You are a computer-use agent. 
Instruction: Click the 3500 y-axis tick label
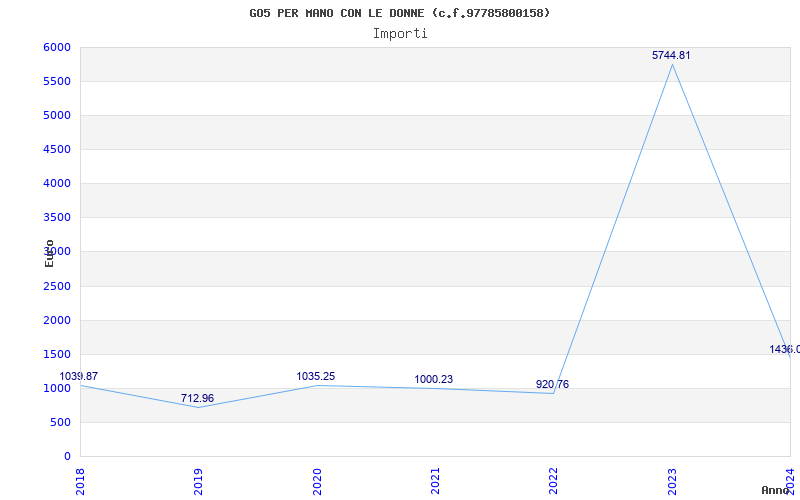pos(57,217)
